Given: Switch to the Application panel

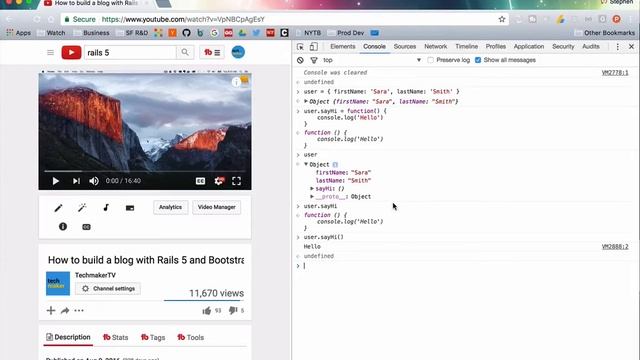Looking at the screenshot, I should pos(529,47).
